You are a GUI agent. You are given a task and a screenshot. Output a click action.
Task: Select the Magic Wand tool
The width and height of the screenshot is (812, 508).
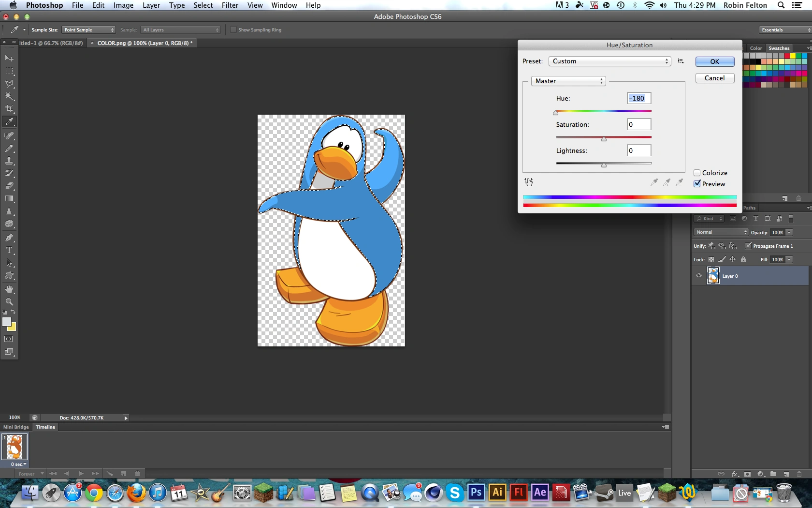pos(9,96)
